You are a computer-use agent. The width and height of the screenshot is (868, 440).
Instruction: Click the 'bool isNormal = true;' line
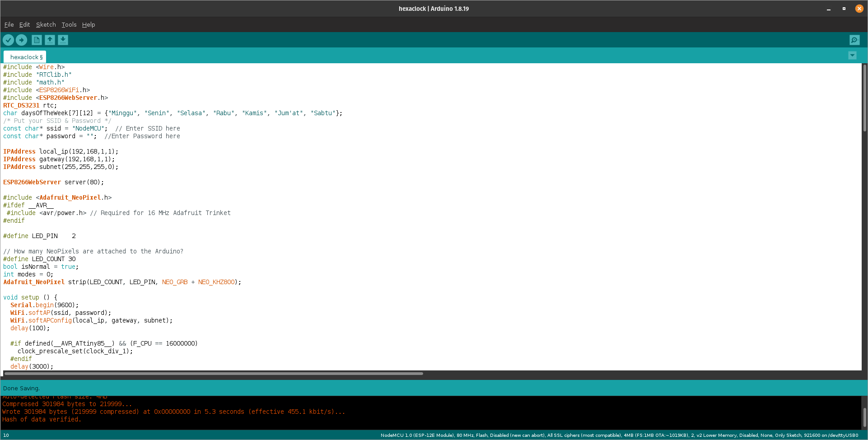(41, 267)
